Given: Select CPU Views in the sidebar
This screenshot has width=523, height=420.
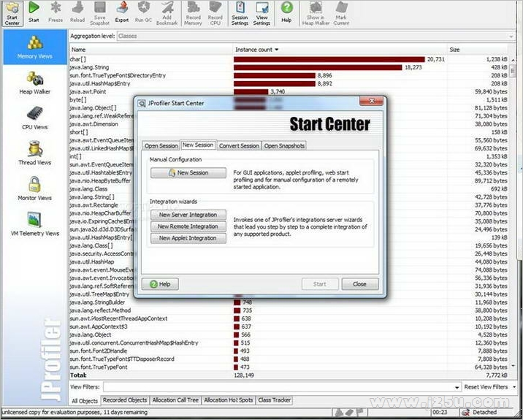Looking at the screenshot, I should tap(34, 118).
